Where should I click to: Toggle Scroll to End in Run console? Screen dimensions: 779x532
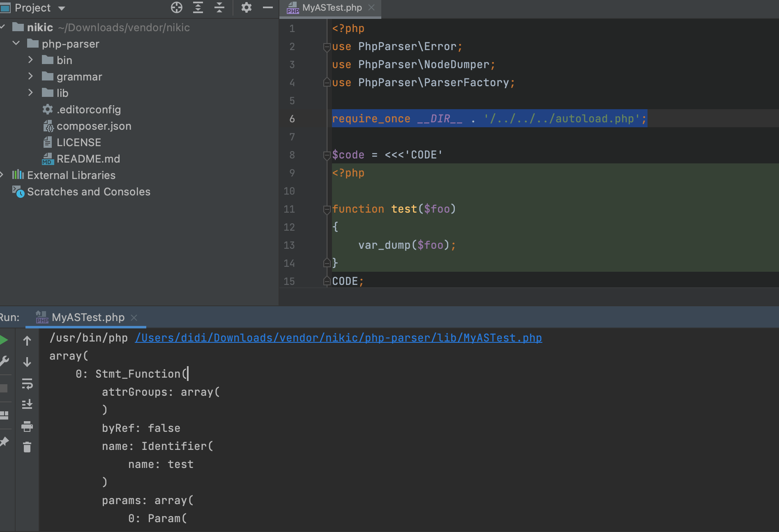(27, 404)
